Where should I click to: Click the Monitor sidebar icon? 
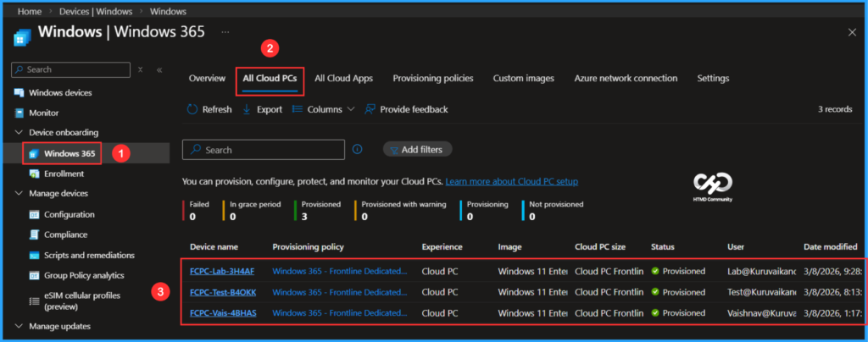click(19, 113)
